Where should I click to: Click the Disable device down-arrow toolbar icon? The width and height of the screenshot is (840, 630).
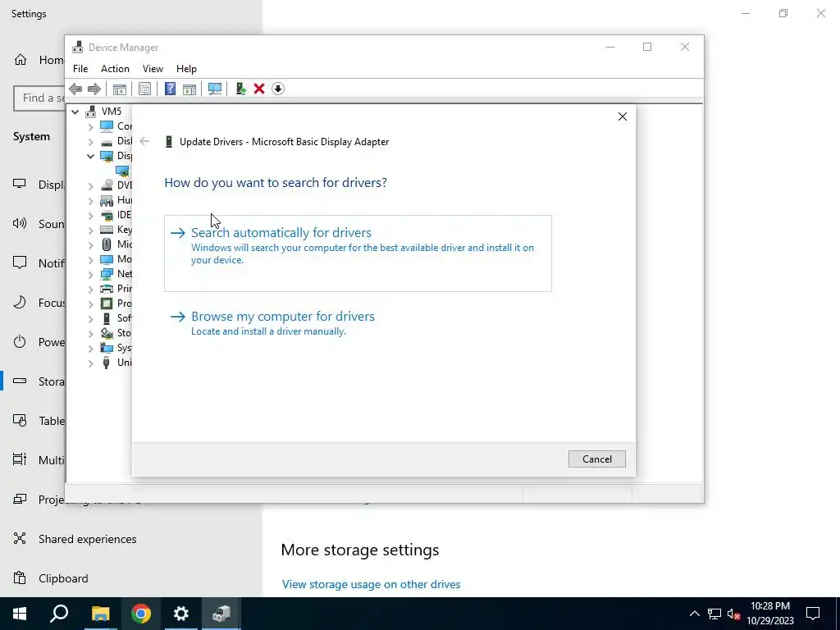tap(277, 89)
